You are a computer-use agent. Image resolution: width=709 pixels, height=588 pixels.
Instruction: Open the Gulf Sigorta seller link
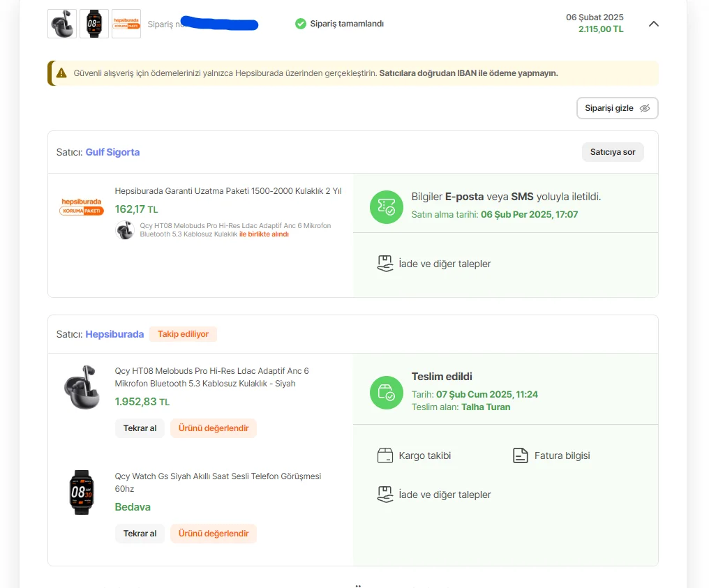coord(112,152)
